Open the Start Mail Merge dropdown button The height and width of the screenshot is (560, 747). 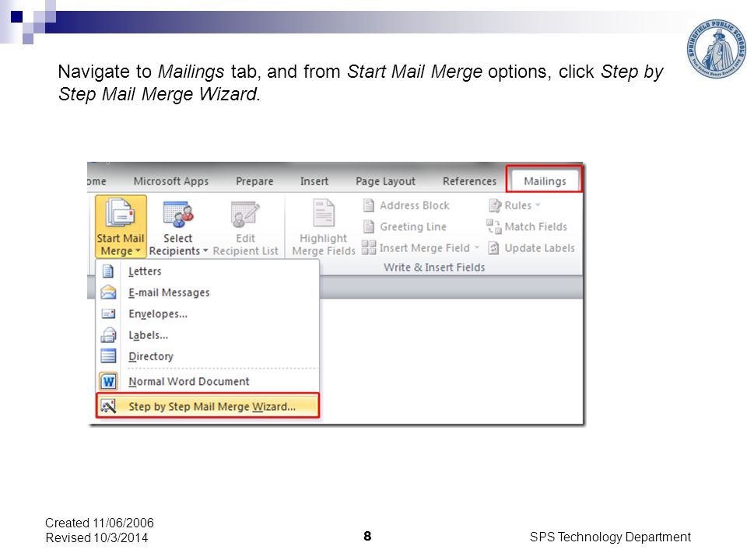tap(121, 226)
